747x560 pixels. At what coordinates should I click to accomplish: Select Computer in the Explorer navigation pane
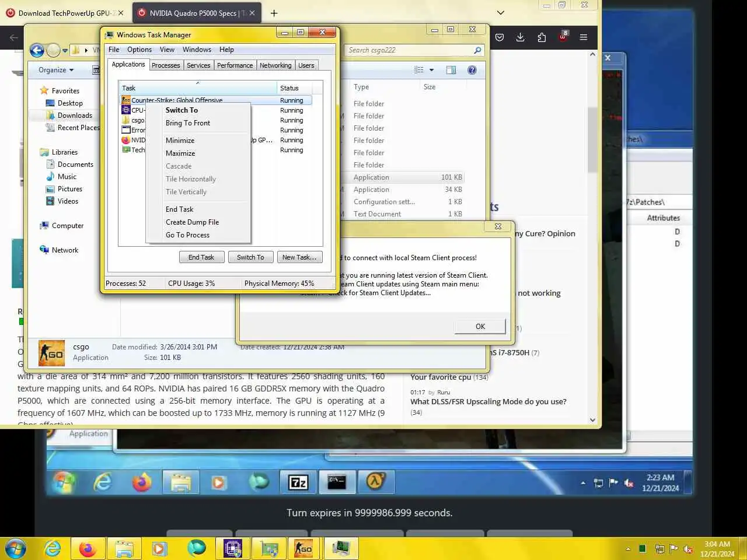(x=68, y=226)
